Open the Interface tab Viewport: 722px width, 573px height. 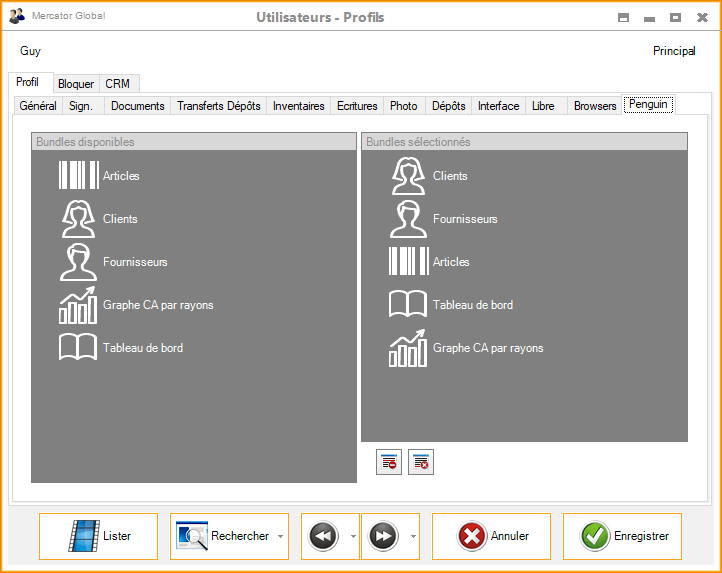tap(498, 106)
